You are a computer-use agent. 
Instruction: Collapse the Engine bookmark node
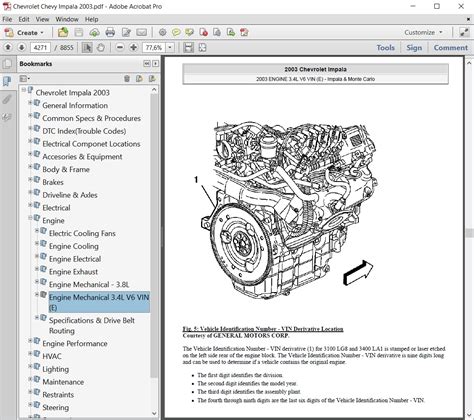click(30, 218)
